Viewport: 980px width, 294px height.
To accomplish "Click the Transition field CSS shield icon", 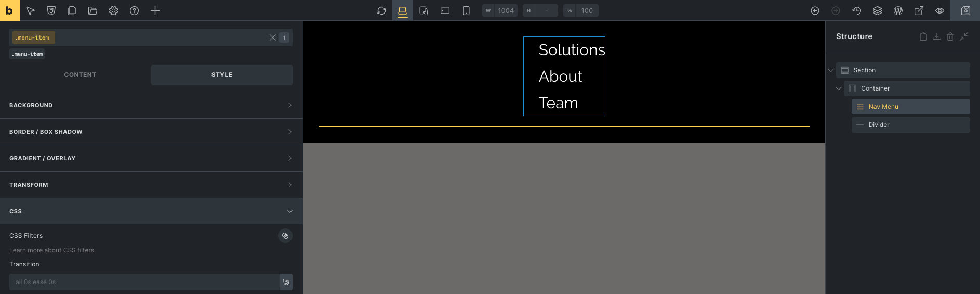I will pyautogui.click(x=286, y=282).
